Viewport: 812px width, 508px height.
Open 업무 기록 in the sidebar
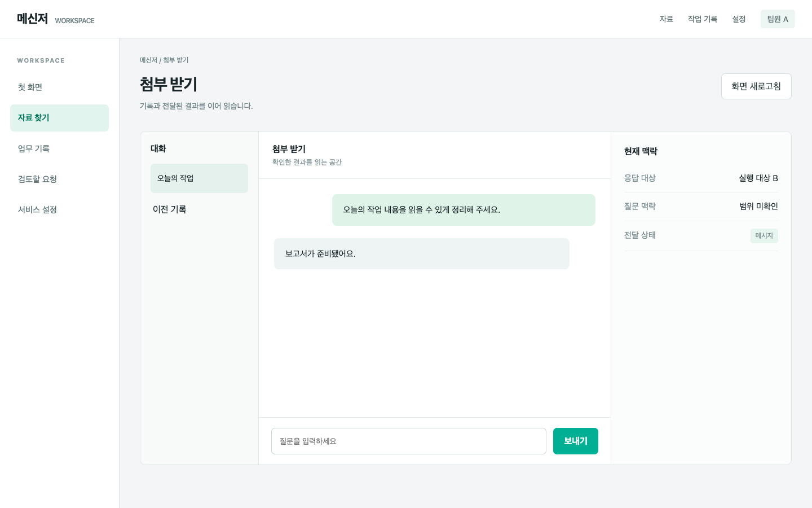[x=59, y=148]
